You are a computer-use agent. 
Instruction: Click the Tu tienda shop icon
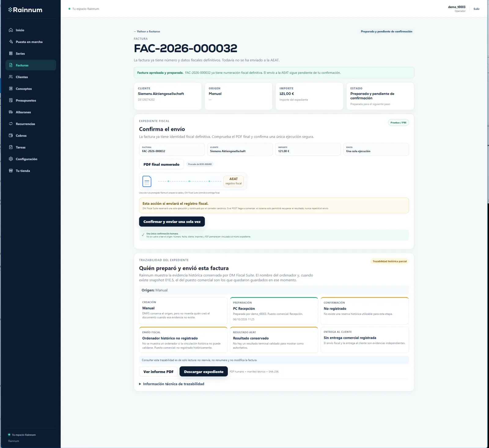click(11, 171)
